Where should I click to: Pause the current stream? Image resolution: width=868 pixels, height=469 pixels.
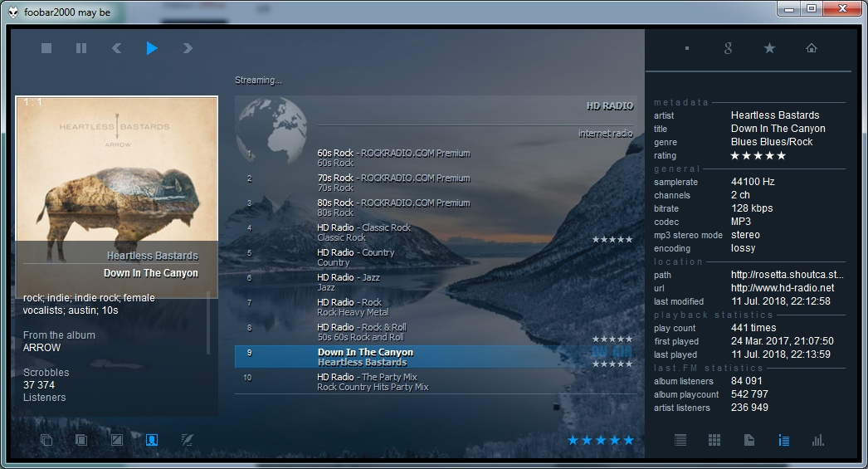pos(81,48)
